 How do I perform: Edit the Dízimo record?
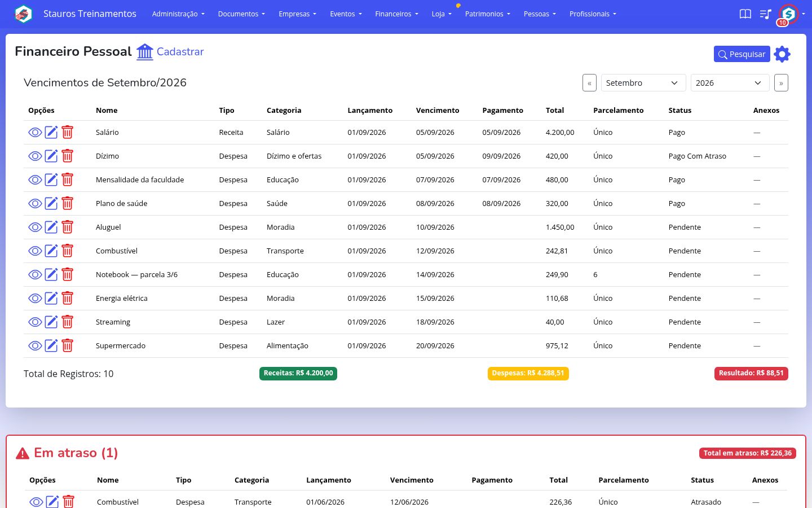coord(51,156)
